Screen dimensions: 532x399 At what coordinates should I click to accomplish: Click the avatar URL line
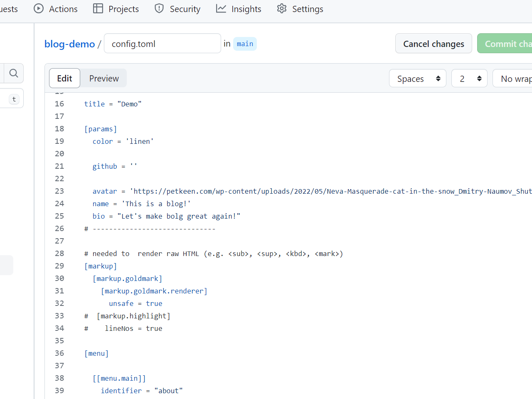click(312, 191)
